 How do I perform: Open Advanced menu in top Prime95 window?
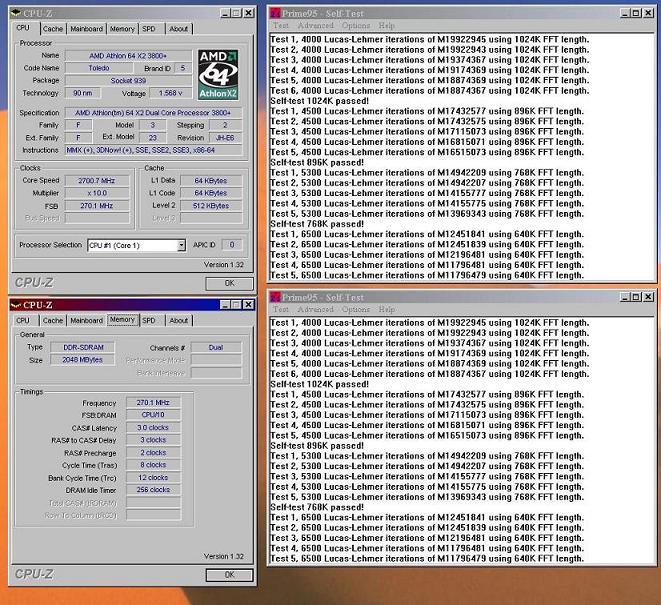click(315, 25)
